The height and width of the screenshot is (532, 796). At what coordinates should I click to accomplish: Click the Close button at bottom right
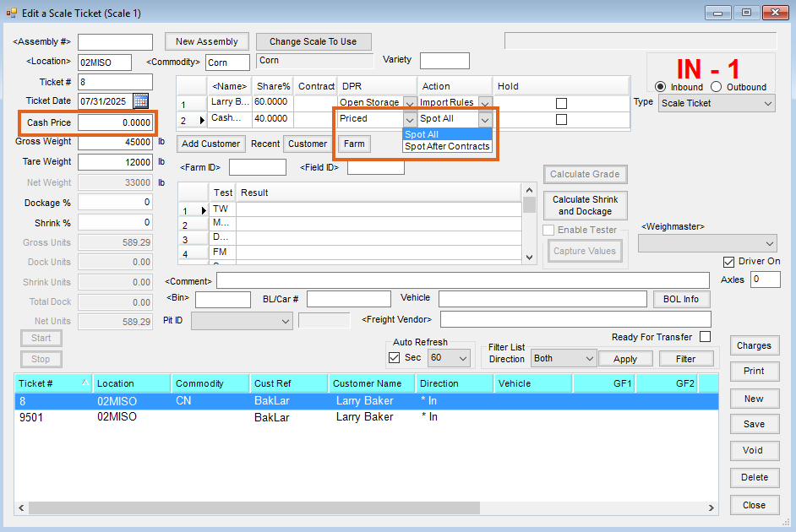(x=754, y=505)
